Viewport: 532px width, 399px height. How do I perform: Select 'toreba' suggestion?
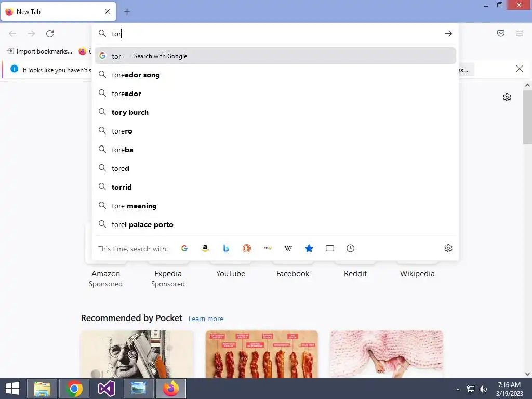click(275, 150)
